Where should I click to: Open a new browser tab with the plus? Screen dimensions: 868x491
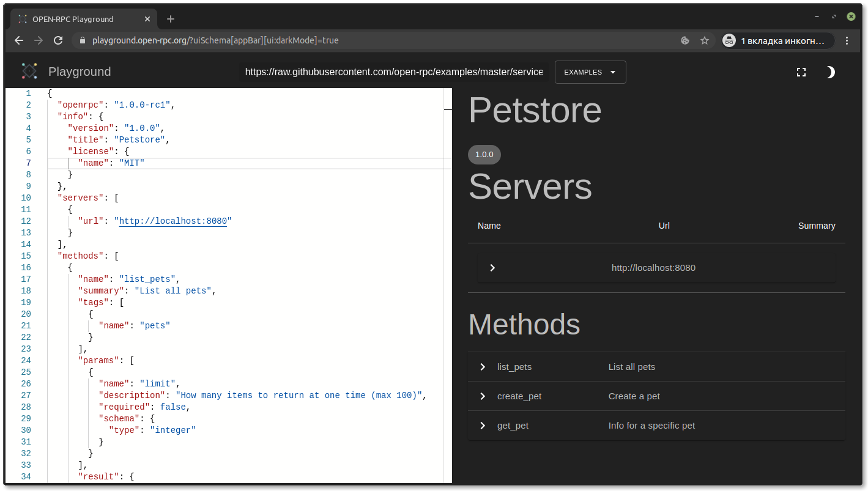(x=170, y=19)
